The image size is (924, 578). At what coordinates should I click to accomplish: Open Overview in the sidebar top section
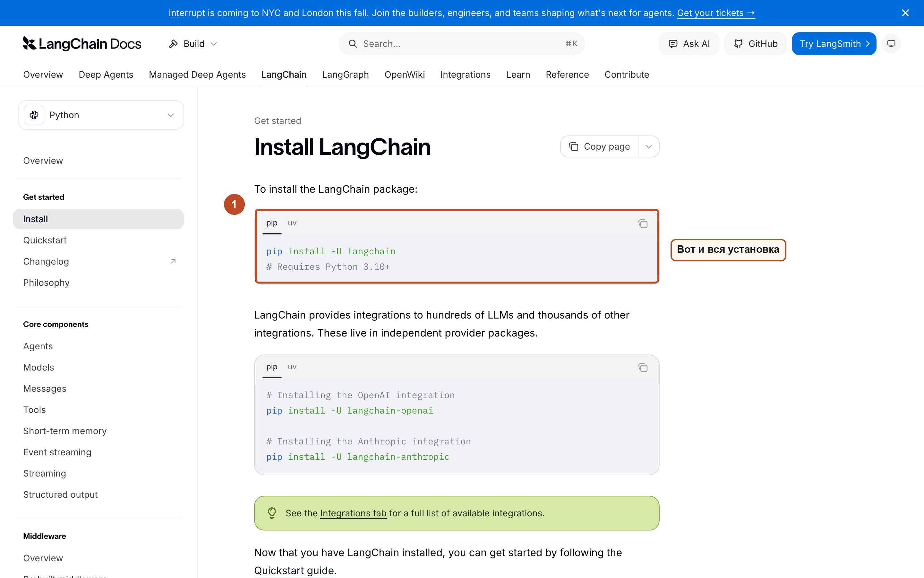pos(43,161)
